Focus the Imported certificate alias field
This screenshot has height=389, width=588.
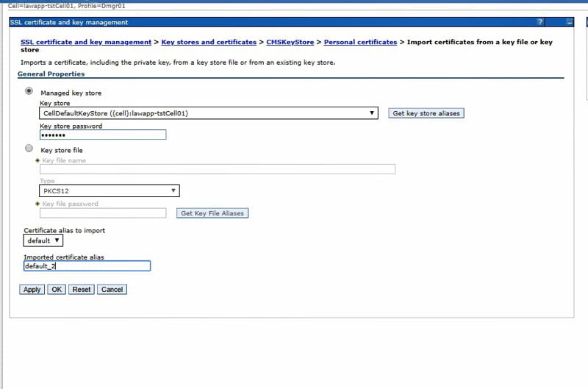point(87,266)
